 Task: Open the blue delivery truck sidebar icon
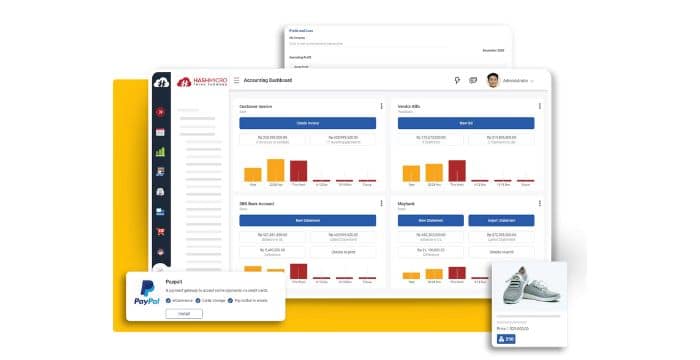(x=160, y=212)
